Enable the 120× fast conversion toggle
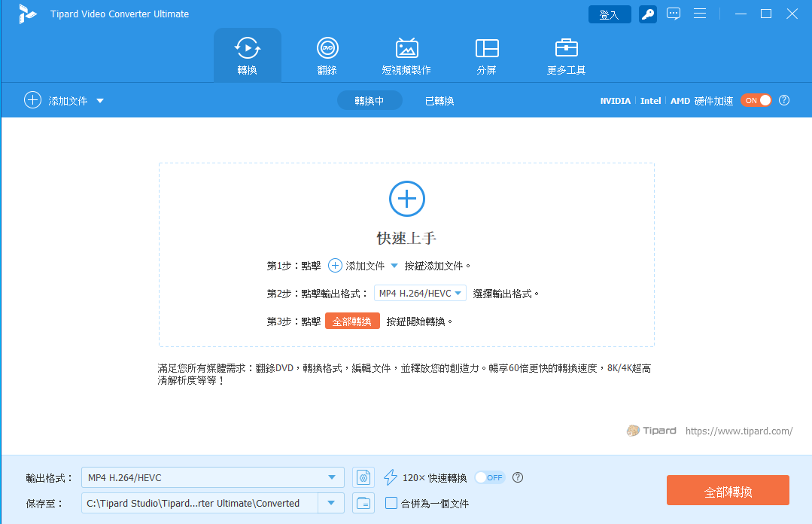Image resolution: width=812 pixels, height=524 pixels. point(489,477)
